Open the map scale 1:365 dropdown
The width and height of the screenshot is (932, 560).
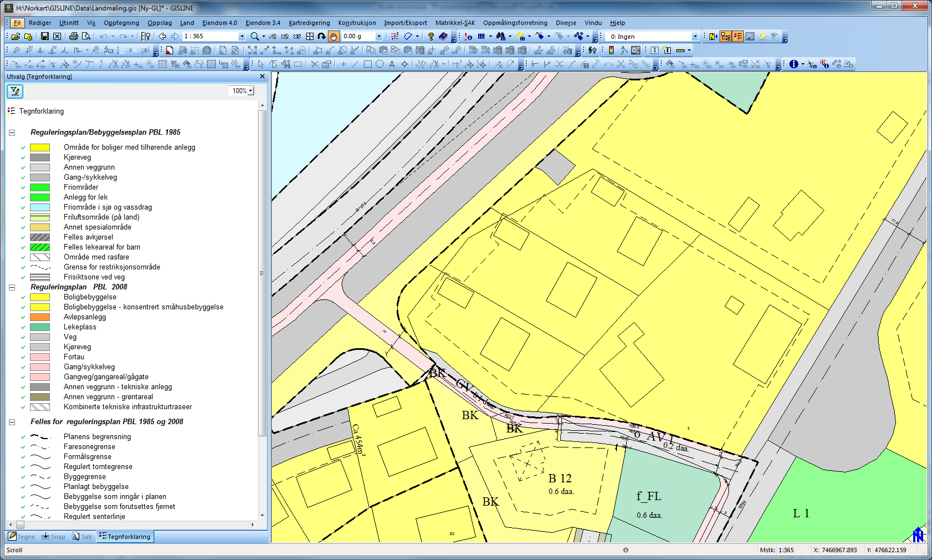click(241, 36)
